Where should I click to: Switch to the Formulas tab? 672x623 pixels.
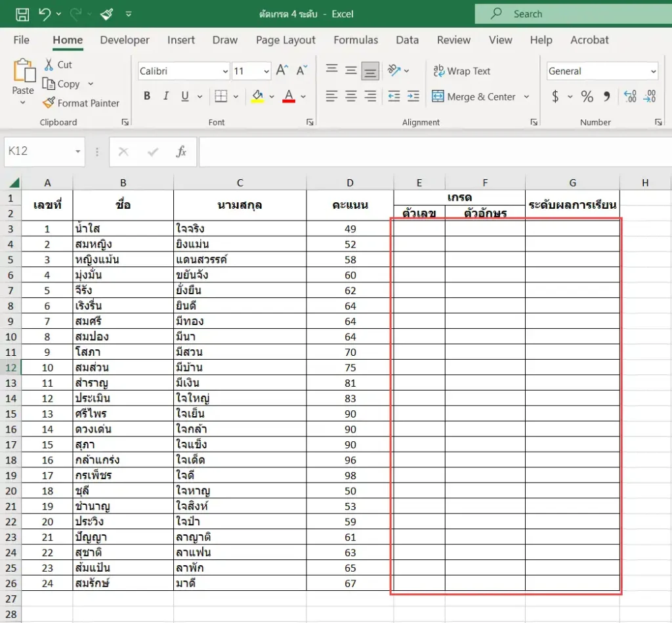[x=356, y=40]
